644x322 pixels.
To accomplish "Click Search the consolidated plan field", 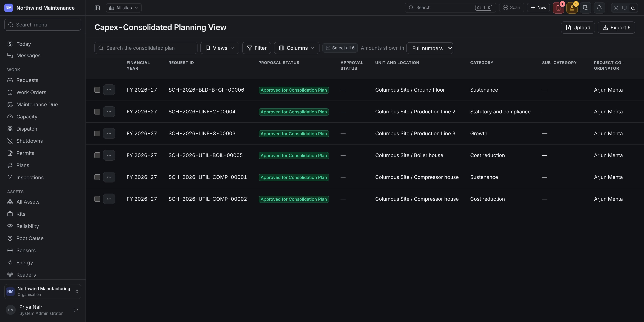I will tap(146, 48).
